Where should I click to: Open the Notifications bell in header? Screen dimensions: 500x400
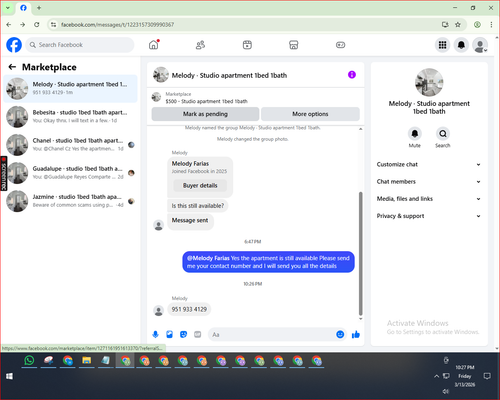(x=461, y=45)
